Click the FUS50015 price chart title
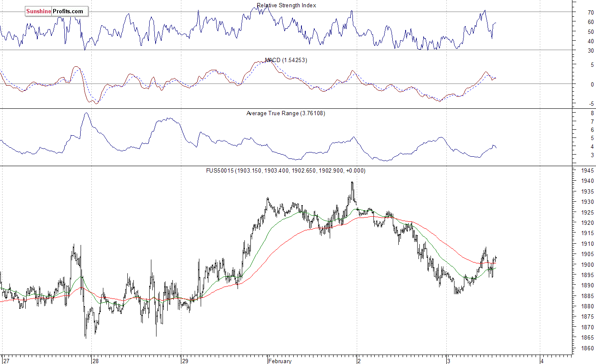The width and height of the screenshot is (596, 364). coord(286,170)
